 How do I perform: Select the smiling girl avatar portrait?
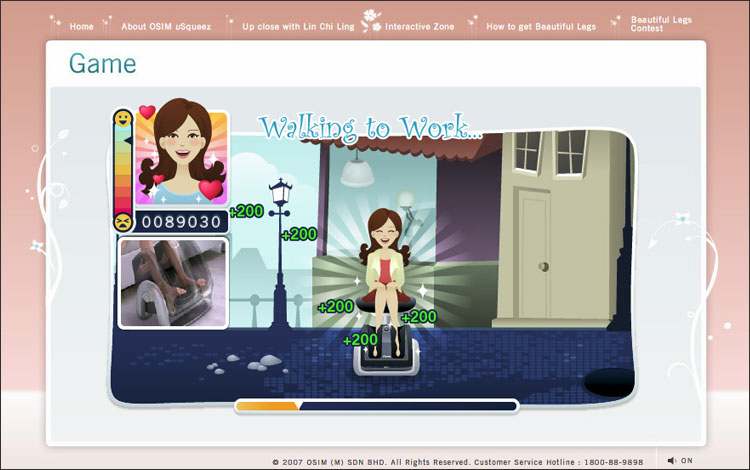[181, 157]
